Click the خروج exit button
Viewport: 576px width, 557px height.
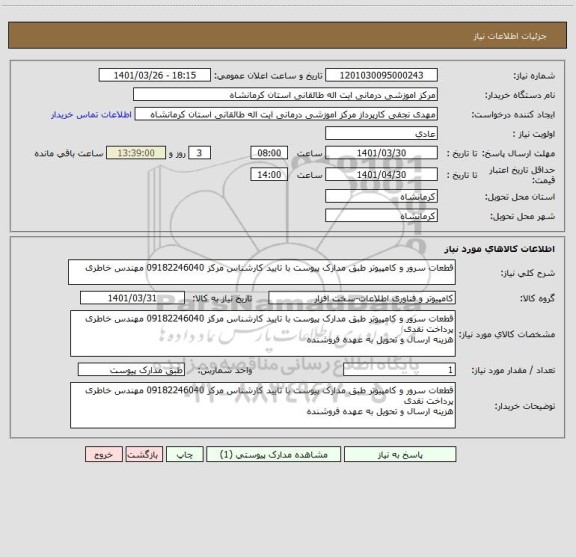click(104, 454)
